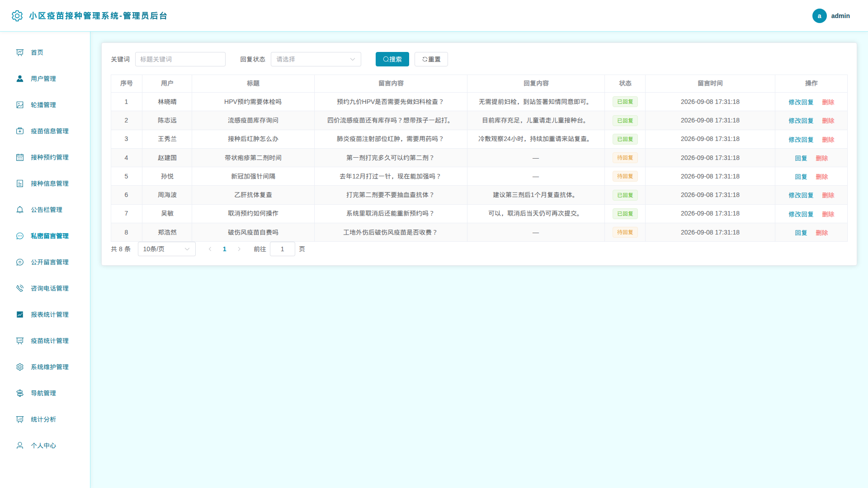This screenshot has height=488, width=868.
Task: Click system title 小区疫苗接种管理系统-管理员后台
Action: 98,16
